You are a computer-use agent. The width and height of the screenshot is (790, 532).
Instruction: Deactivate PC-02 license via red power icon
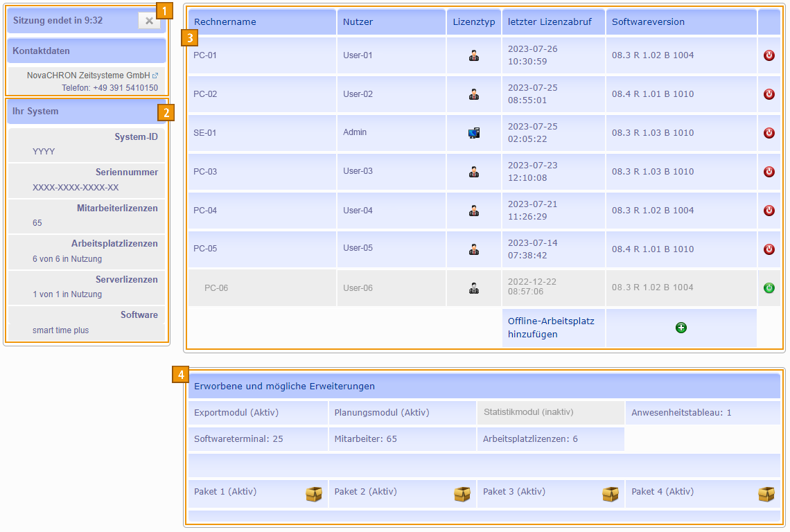769,94
